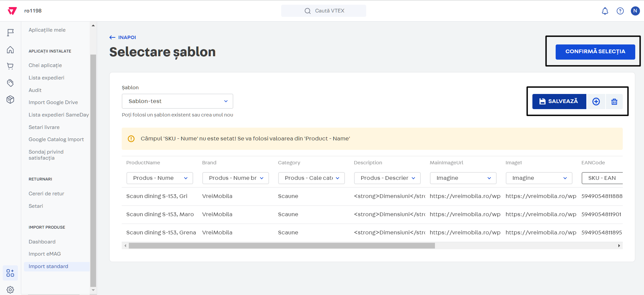Click the home icon in the sidebar
Screen dimensions: 644x295
[10, 50]
